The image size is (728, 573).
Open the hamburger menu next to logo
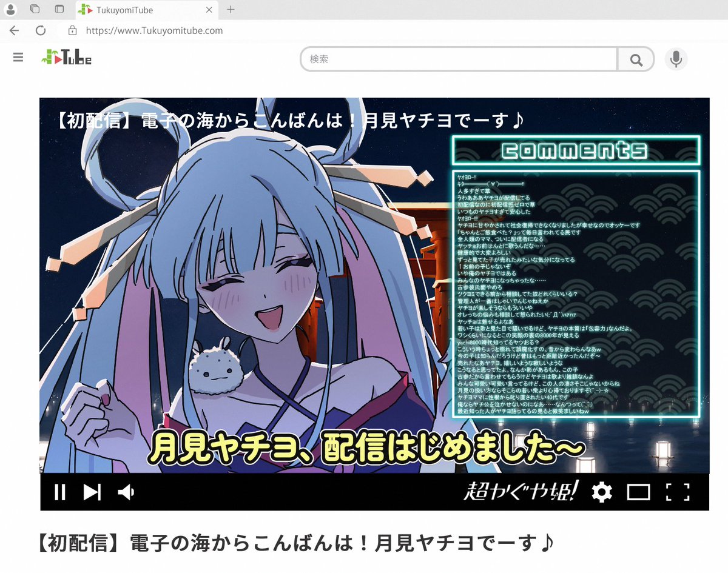(x=18, y=57)
